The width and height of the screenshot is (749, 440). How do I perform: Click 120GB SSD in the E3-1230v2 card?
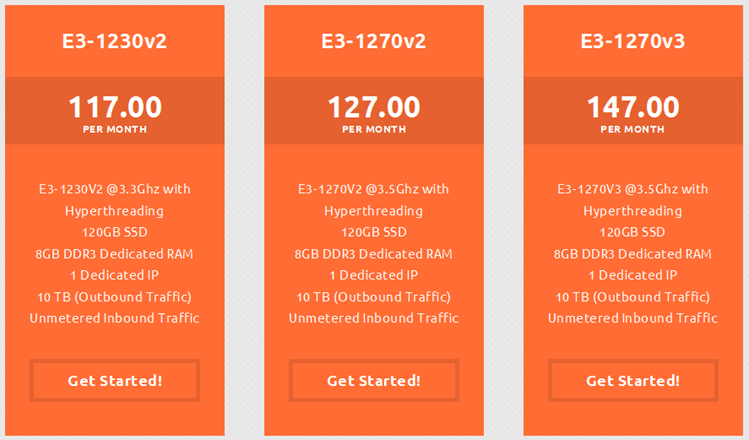tap(115, 232)
